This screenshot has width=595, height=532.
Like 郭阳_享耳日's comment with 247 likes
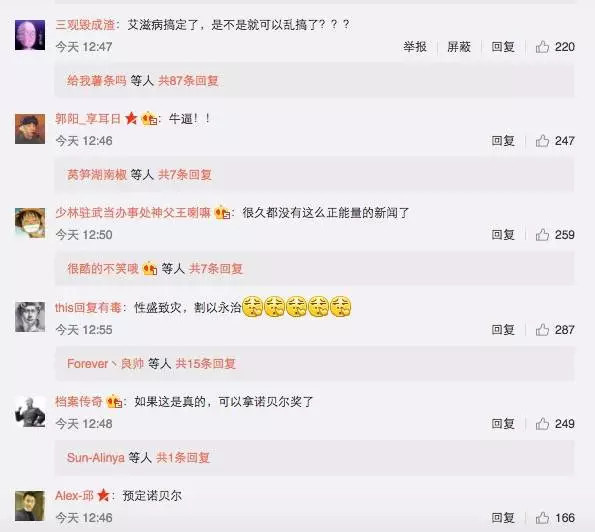pos(542,141)
